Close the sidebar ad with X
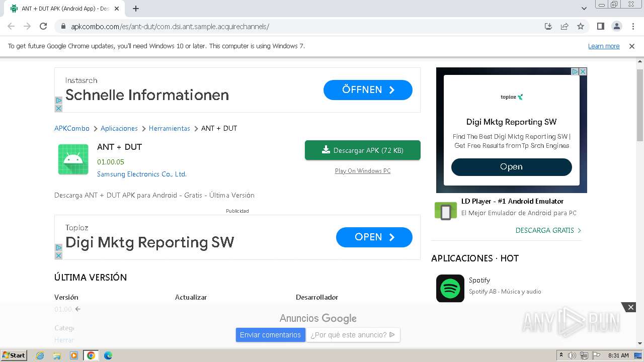 (583, 72)
